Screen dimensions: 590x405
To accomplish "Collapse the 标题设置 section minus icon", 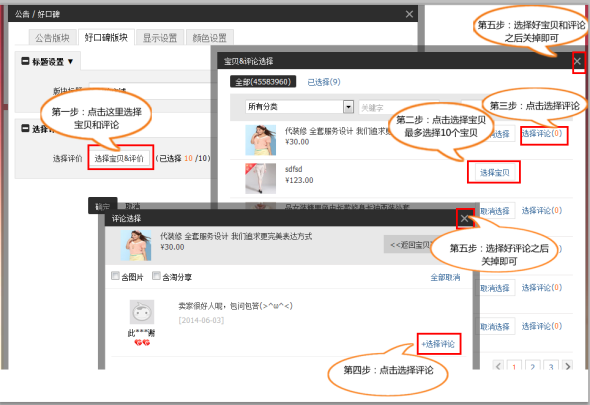I will [25, 61].
